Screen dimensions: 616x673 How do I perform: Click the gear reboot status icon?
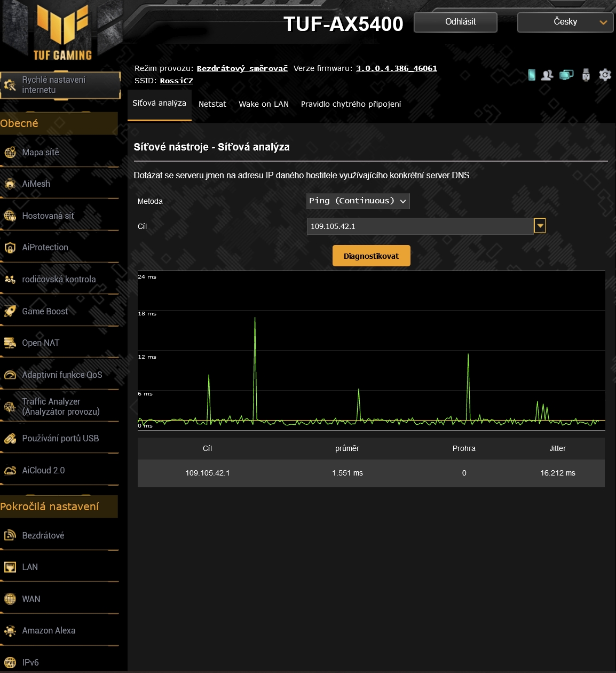pos(605,75)
